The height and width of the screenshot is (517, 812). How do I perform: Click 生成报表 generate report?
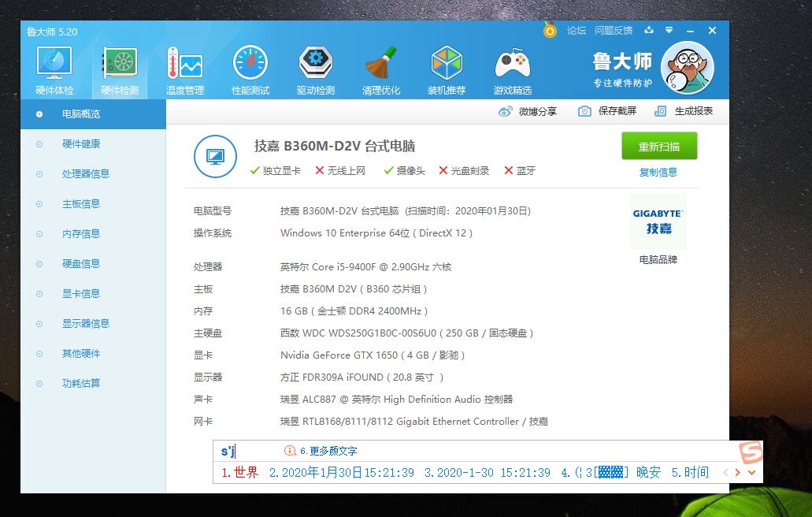[684, 111]
